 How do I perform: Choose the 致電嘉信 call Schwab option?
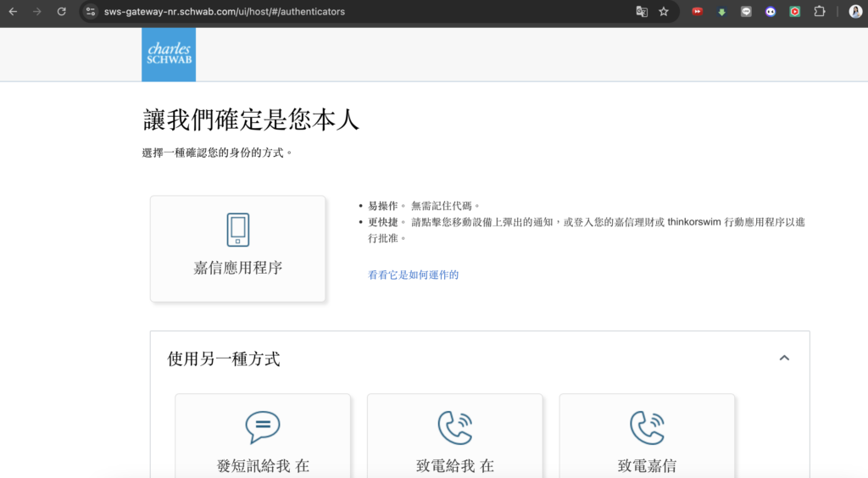tap(647, 436)
